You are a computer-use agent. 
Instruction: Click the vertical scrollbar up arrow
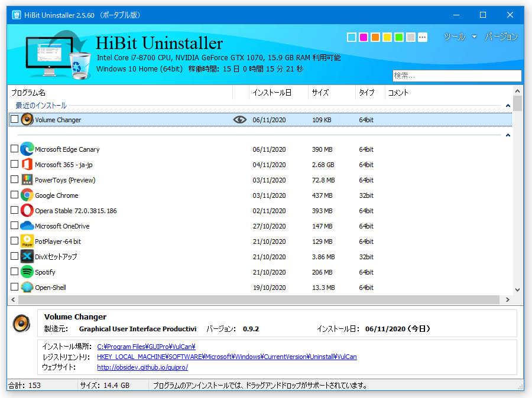[x=517, y=91]
